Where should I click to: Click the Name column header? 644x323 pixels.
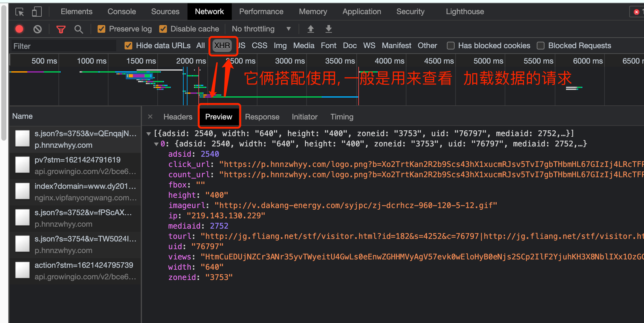[x=75, y=116]
